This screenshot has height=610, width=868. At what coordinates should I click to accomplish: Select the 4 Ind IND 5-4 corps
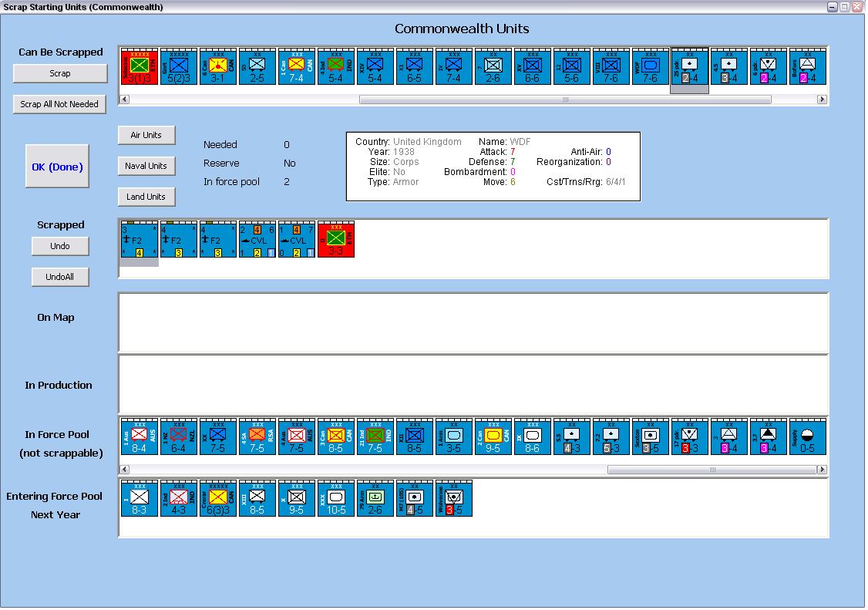336,66
